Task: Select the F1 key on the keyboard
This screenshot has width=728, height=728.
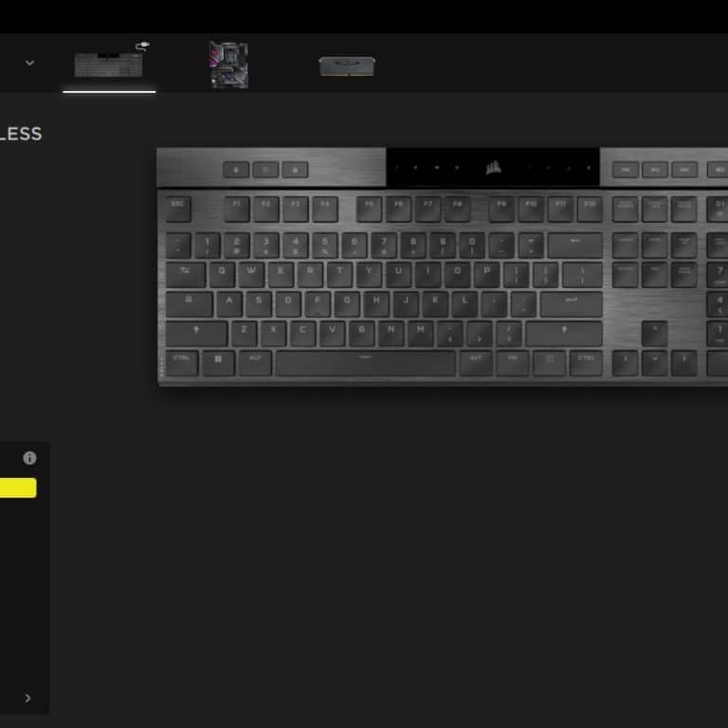Action: pyautogui.click(x=237, y=209)
